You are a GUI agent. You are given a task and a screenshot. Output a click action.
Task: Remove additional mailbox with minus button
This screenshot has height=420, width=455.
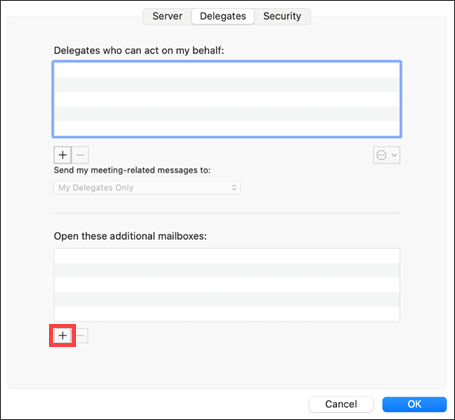coord(82,335)
